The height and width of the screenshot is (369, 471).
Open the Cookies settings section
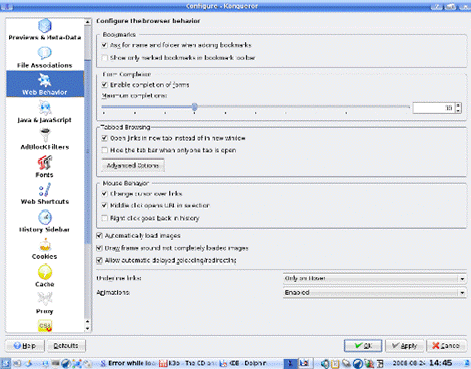(45, 249)
